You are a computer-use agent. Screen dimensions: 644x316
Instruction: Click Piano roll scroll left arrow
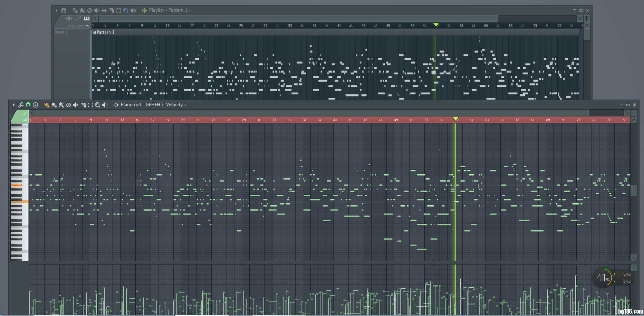coord(32,113)
